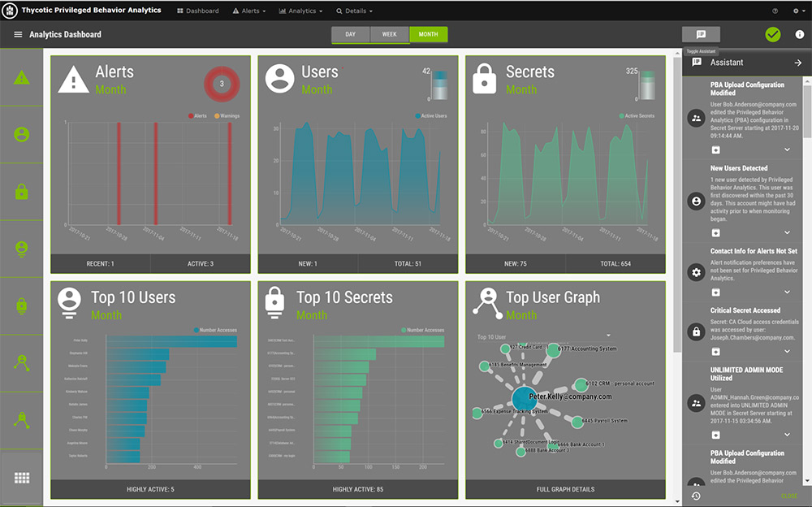The width and height of the screenshot is (812, 507).
Task: Open top secrets sidebar icon with lightbulb
Action: (21, 305)
